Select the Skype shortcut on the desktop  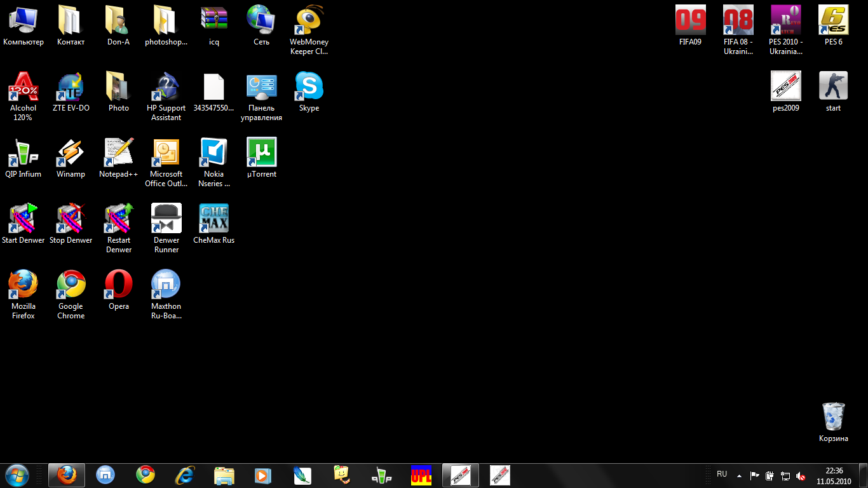(x=309, y=87)
